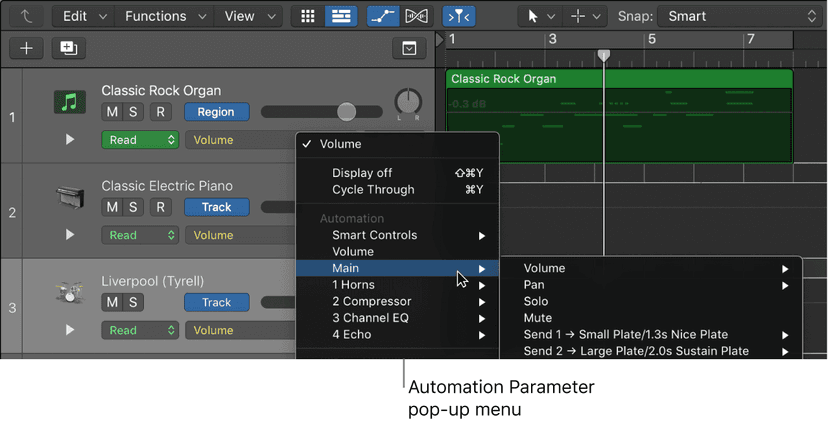Record-enable the Classic Electric Piano track
This screenshot has width=828, height=424.
[x=161, y=207]
